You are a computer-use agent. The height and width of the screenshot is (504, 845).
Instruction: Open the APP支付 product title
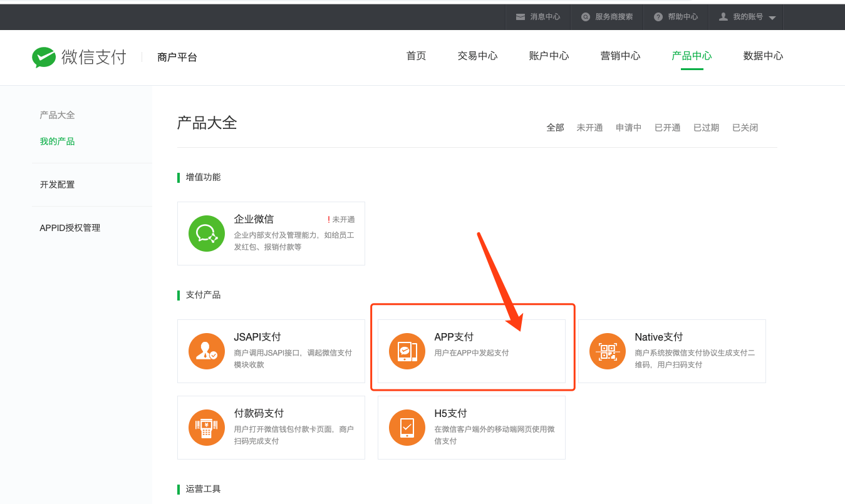point(454,337)
